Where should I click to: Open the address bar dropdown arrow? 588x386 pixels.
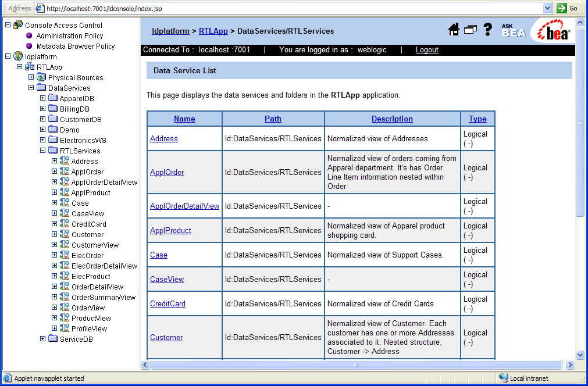[547, 8]
